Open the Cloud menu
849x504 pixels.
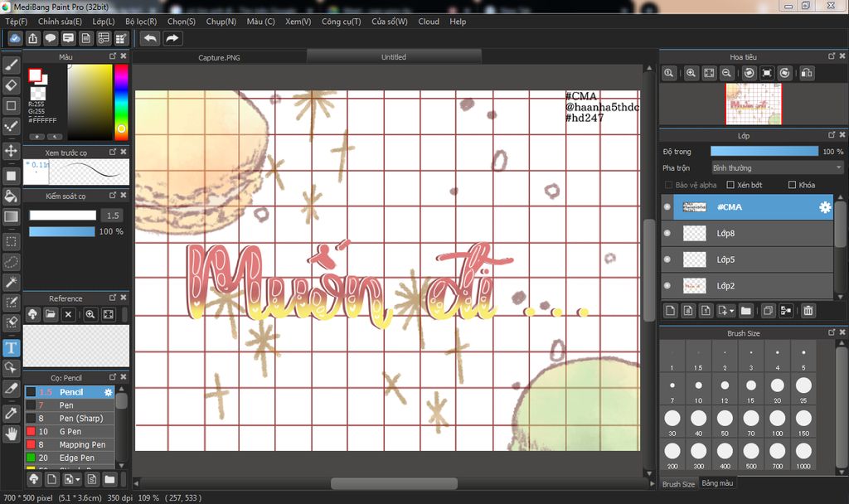coord(429,22)
